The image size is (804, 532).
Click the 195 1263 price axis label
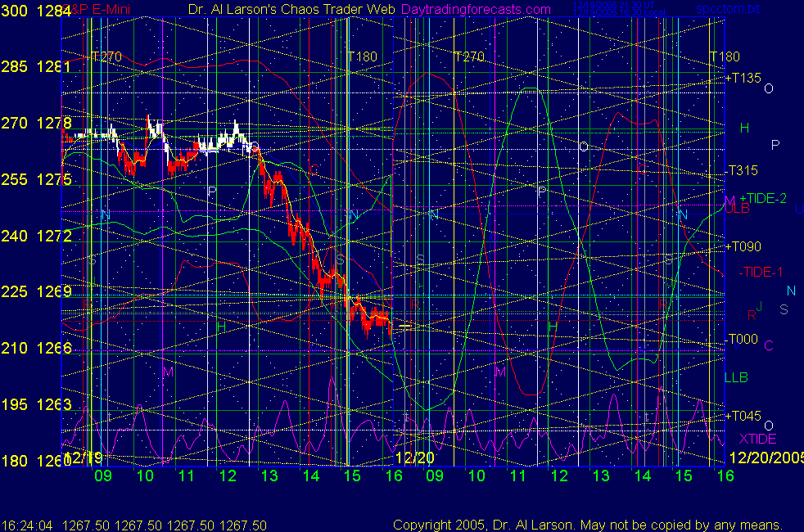coord(36,404)
